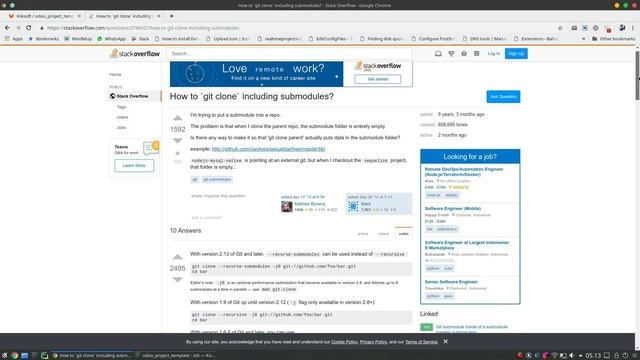
Task: Upvote the answer with 2495 votes
Action: (x=177, y=257)
